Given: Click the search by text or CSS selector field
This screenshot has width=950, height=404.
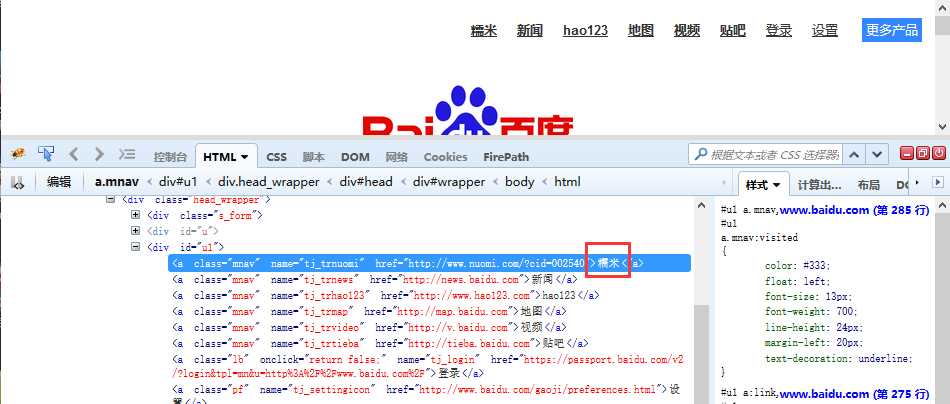Looking at the screenshot, I should pyautogui.click(x=766, y=154).
